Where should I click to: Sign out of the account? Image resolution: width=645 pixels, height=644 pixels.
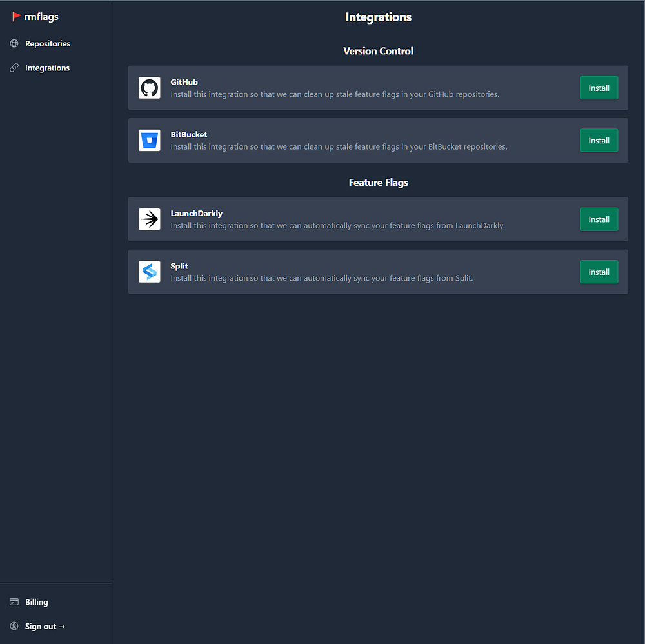[x=45, y=627]
